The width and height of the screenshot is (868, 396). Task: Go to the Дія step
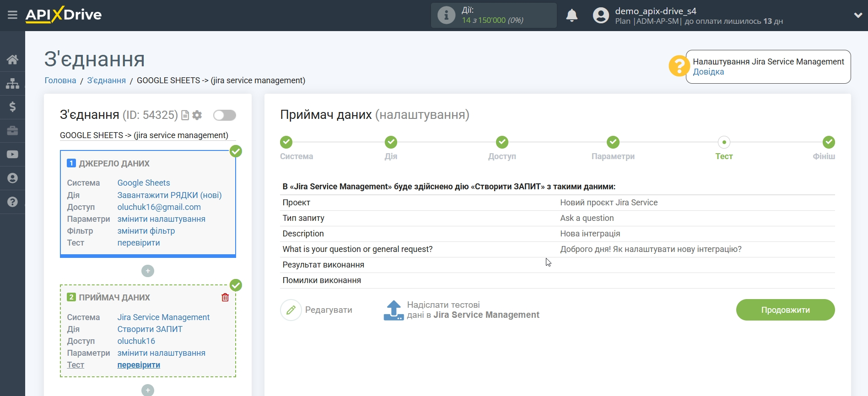point(391,142)
